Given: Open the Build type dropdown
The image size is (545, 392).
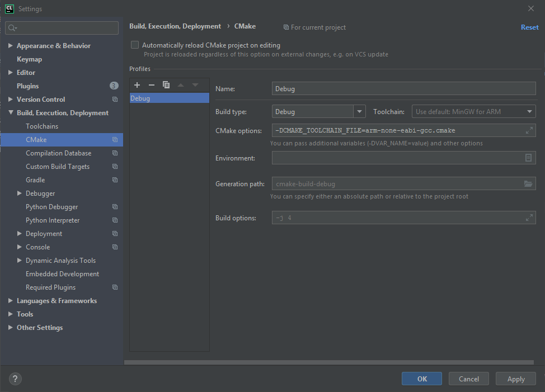Looking at the screenshot, I should [x=359, y=112].
